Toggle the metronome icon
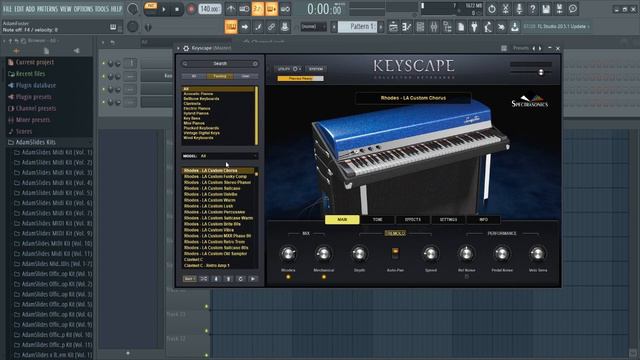640x360 pixels. point(231,9)
